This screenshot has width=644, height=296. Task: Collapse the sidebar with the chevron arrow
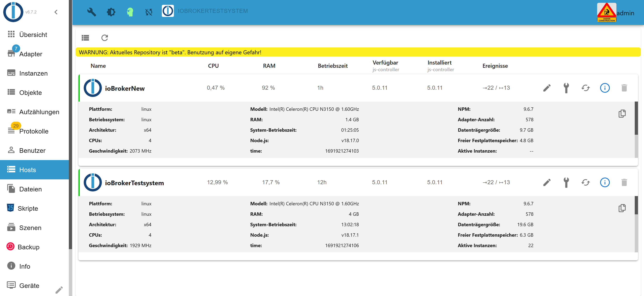pos(56,12)
